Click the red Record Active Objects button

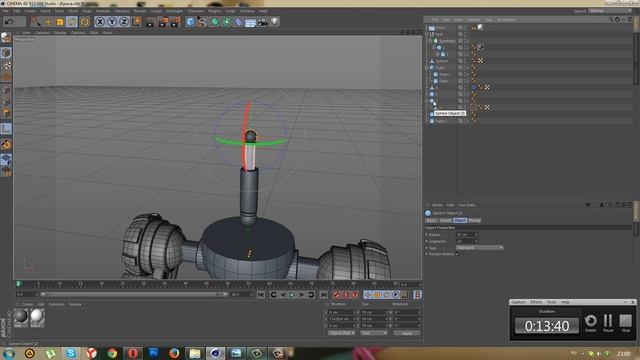click(336, 295)
